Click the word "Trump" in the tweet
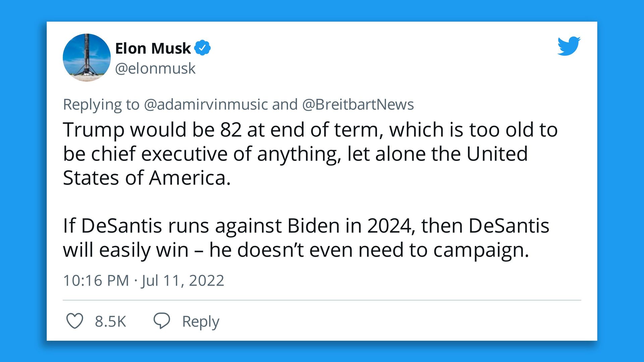 pos(94,130)
